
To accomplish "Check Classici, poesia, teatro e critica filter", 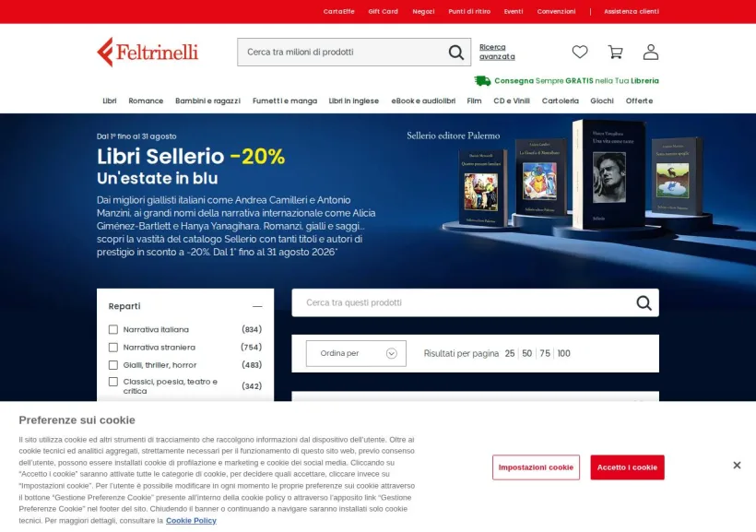I will (113, 382).
